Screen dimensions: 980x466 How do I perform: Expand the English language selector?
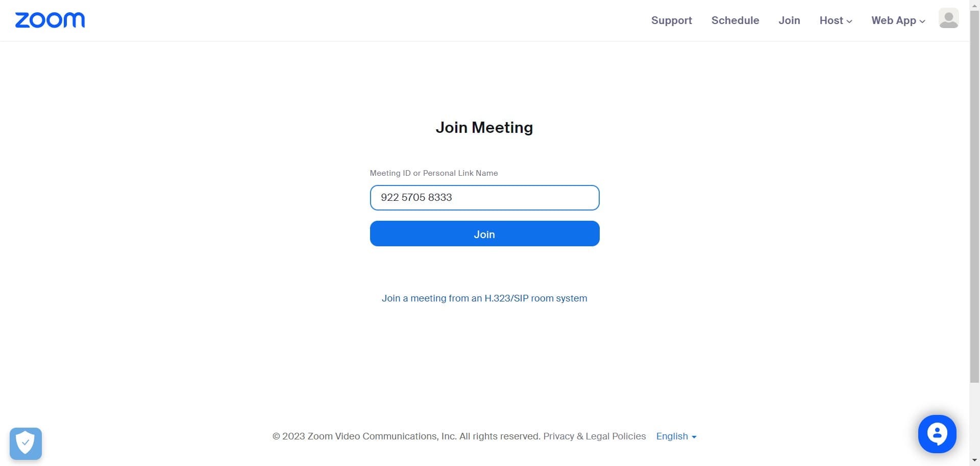point(676,436)
